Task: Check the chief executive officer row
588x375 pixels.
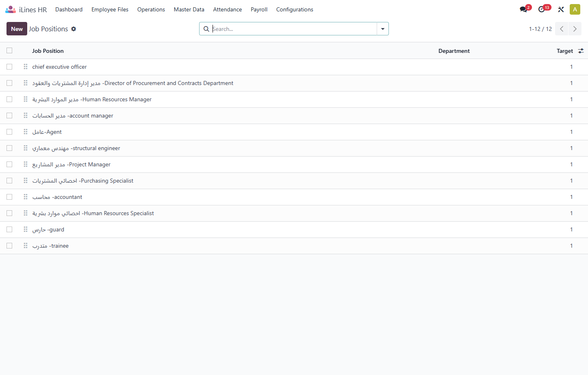Action: coord(9,67)
